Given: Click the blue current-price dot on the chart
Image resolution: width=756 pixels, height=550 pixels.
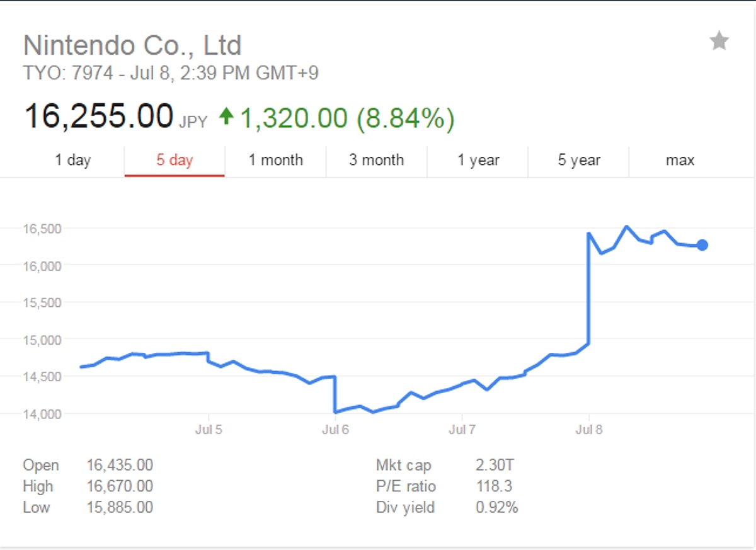Looking at the screenshot, I should (702, 245).
